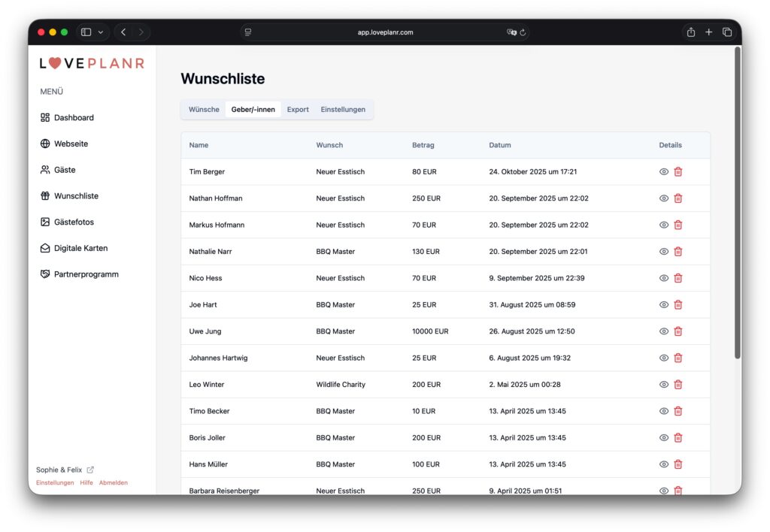Open the Export tab
Screen dimensions: 770x532
click(x=298, y=110)
